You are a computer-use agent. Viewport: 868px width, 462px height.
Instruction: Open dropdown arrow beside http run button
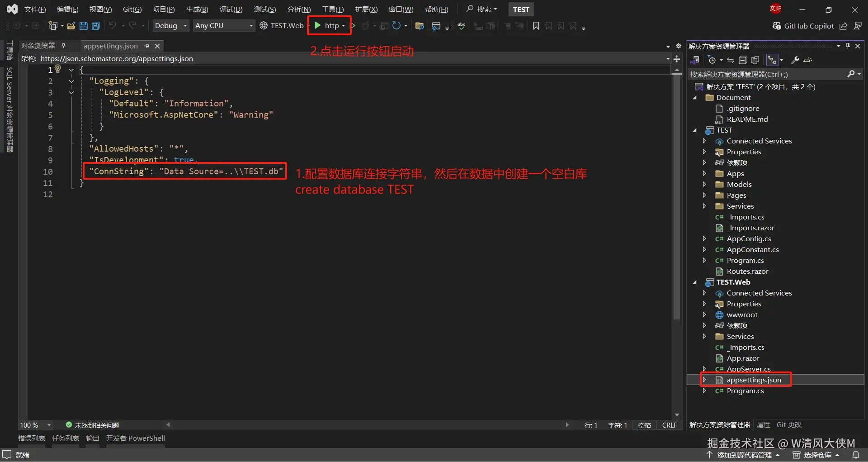(344, 26)
